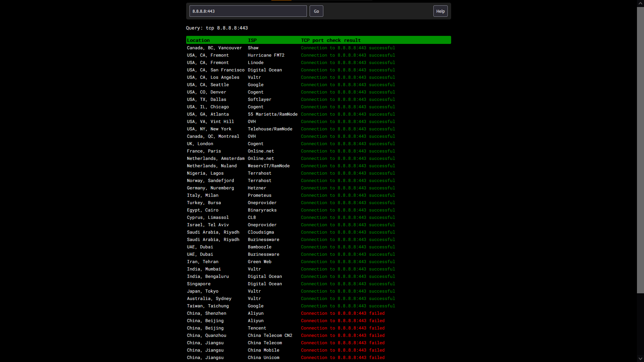Click the TCP port check result header

[331, 40]
